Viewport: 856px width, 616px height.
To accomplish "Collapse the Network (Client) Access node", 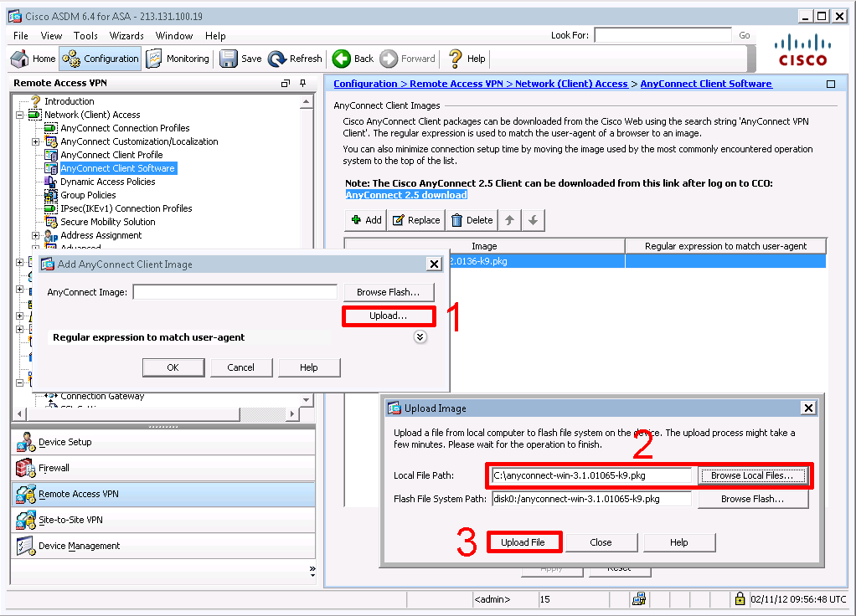I will click(19, 116).
